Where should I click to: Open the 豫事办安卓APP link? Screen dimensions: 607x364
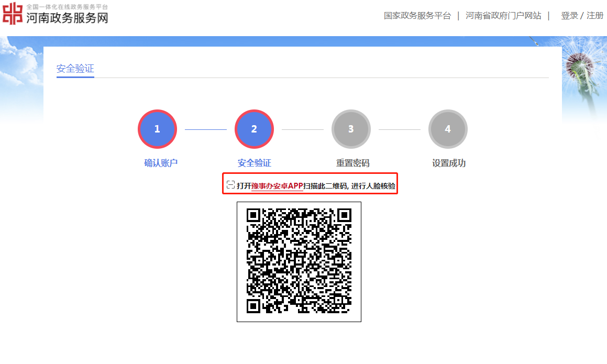(x=277, y=186)
